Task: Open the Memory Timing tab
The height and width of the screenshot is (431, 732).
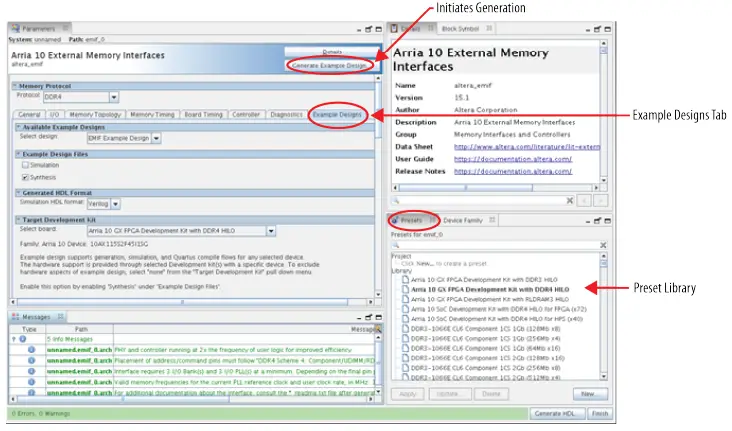Action: pos(152,114)
